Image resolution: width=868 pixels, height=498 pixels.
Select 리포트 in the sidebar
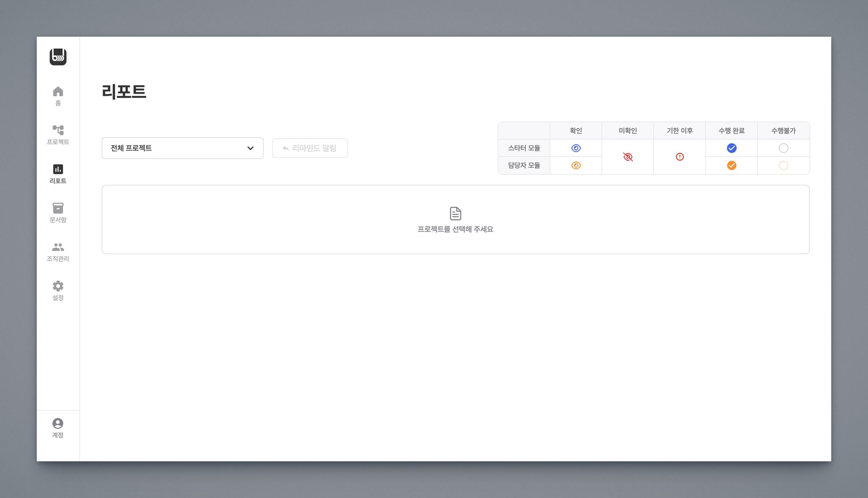pos(58,174)
